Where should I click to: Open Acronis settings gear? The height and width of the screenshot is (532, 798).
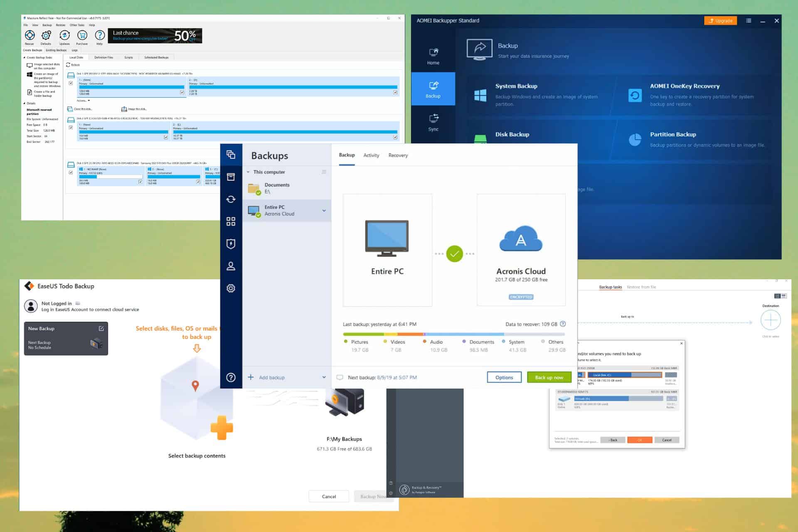point(232,288)
